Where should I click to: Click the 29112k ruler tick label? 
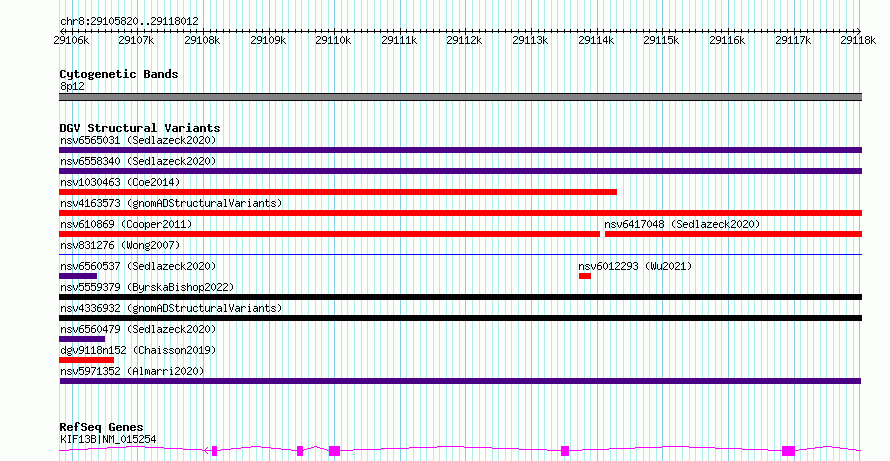tap(464, 40)
